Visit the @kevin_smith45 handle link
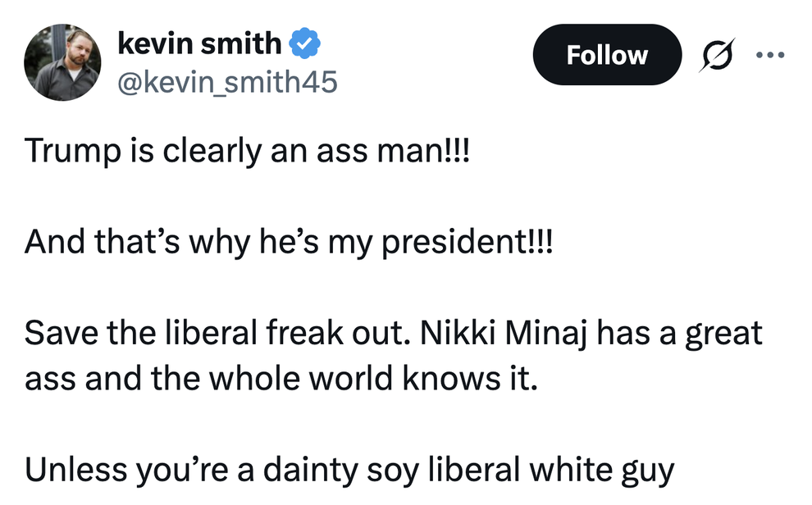Viewport: 812px width, 505px height. [227, 82]
